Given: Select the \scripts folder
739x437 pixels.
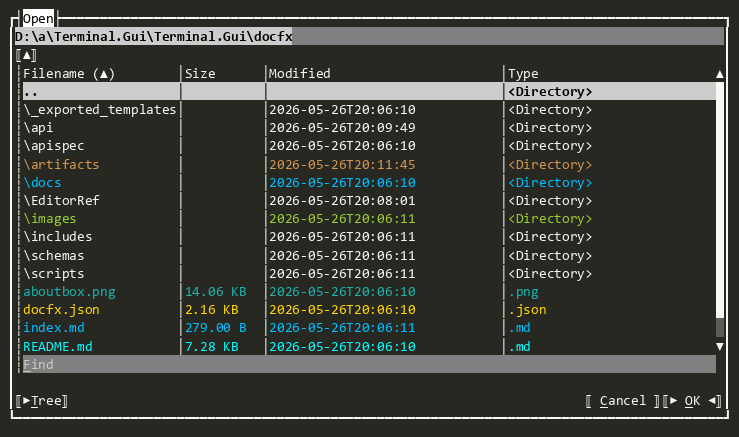Looking at the screenshot, I should (x=54, y=273).
